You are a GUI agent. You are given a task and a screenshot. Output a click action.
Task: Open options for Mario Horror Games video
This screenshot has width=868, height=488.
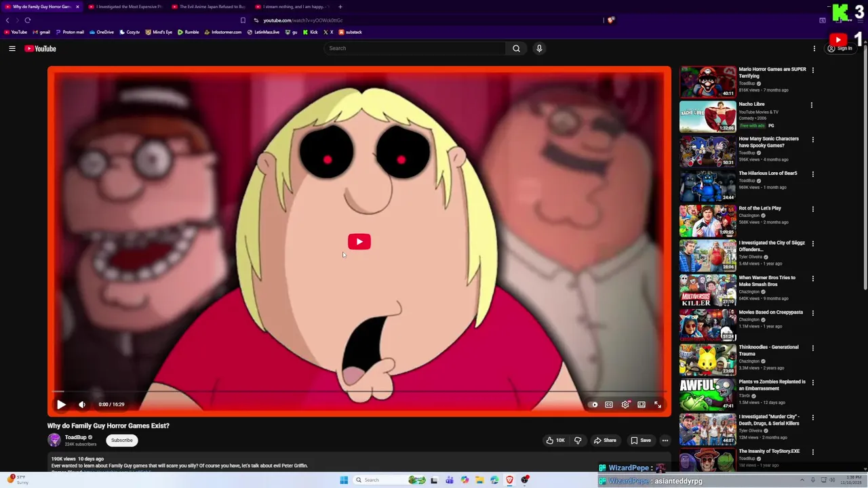click(812, 70)
